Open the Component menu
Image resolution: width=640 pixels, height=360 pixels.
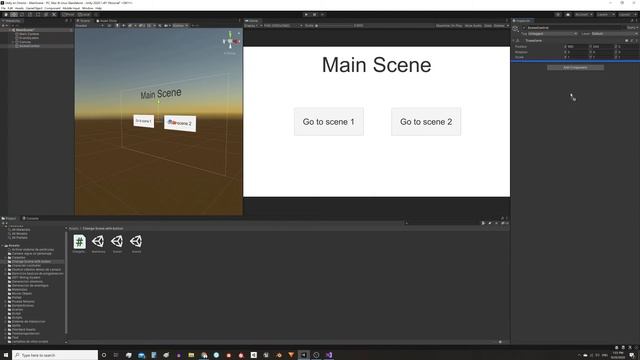(x=52, y=8)
